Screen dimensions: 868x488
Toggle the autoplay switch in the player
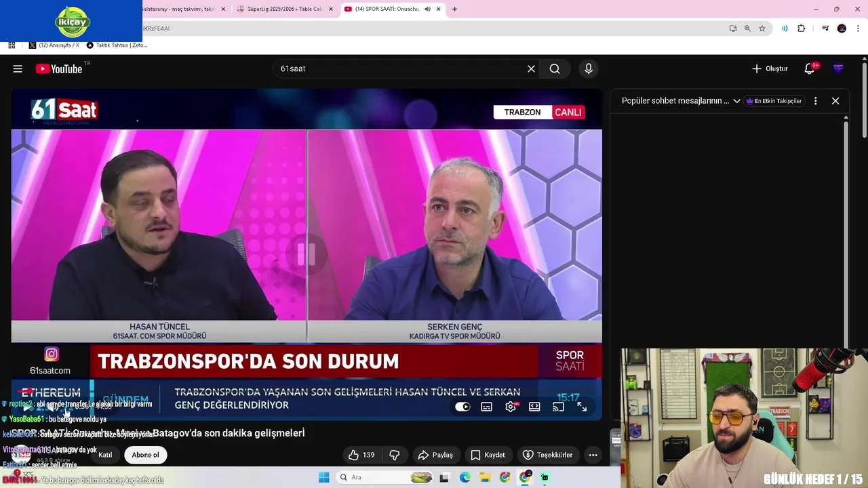pyautogui.click(x=462, y=407)
